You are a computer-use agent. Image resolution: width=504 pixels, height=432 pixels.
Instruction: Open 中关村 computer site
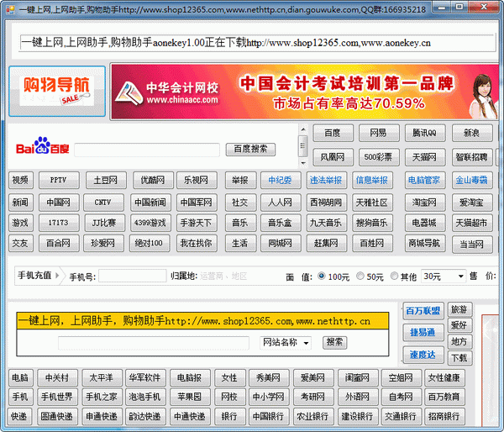pyautogui.click(x=57, y=377)
